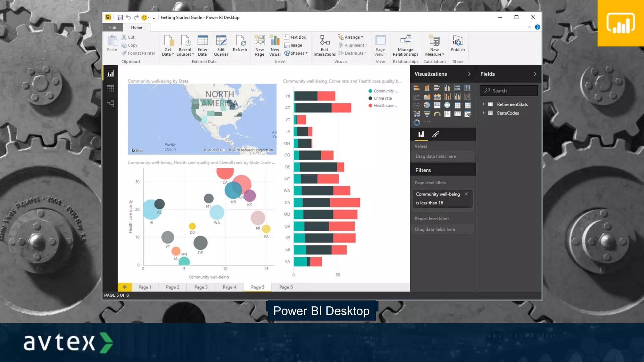Collapse the Fields pane
644x362 pixels.
[535, 74]
